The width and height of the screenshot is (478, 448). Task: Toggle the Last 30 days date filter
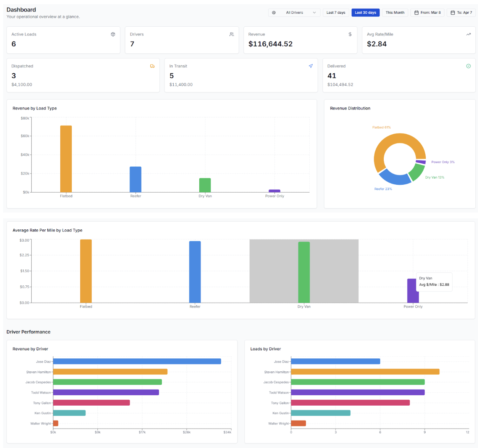pyautogui.click(x=365, y=12)
